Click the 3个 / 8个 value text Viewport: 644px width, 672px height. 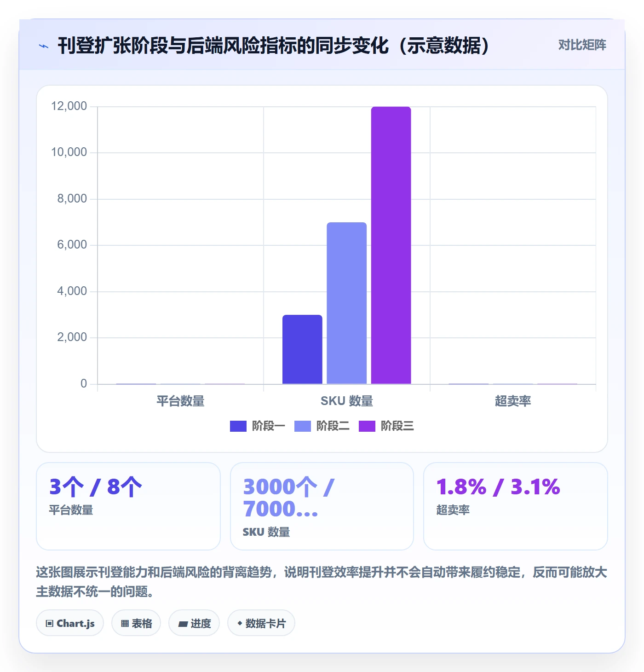(x=96, y=487)
